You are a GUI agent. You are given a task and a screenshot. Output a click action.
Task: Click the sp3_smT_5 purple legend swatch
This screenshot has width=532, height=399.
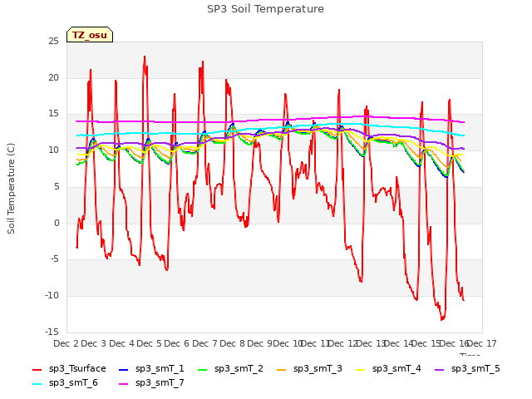point(440,369)
